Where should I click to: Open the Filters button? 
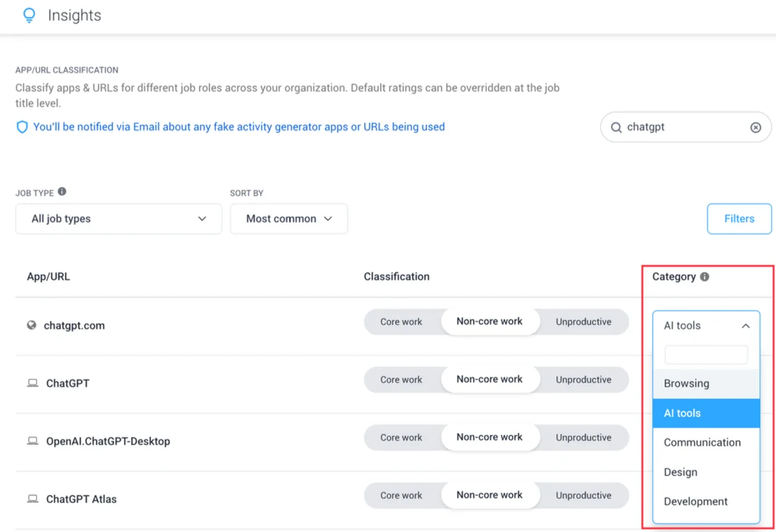pyautogui.click(x=738, y=219)
